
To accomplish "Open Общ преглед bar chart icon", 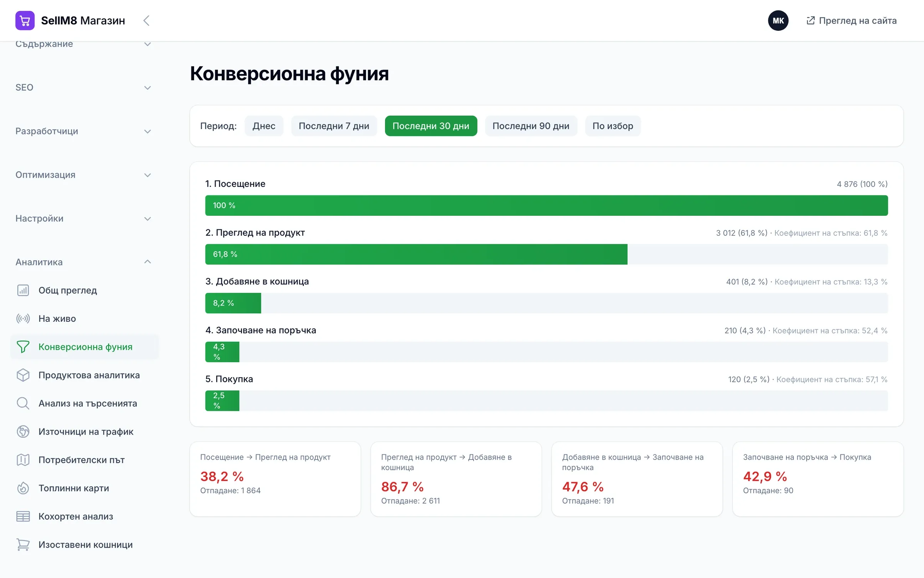I will 23,290.
